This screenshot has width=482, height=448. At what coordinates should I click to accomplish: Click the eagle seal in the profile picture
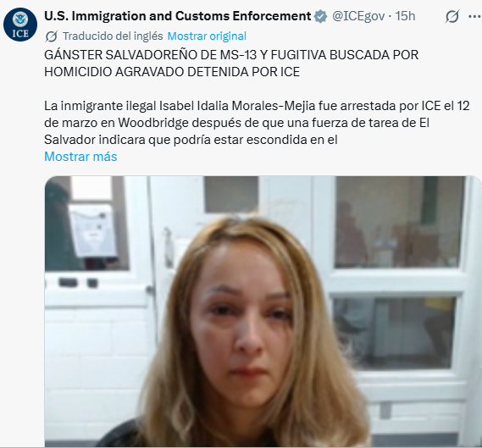pos(20,19)
